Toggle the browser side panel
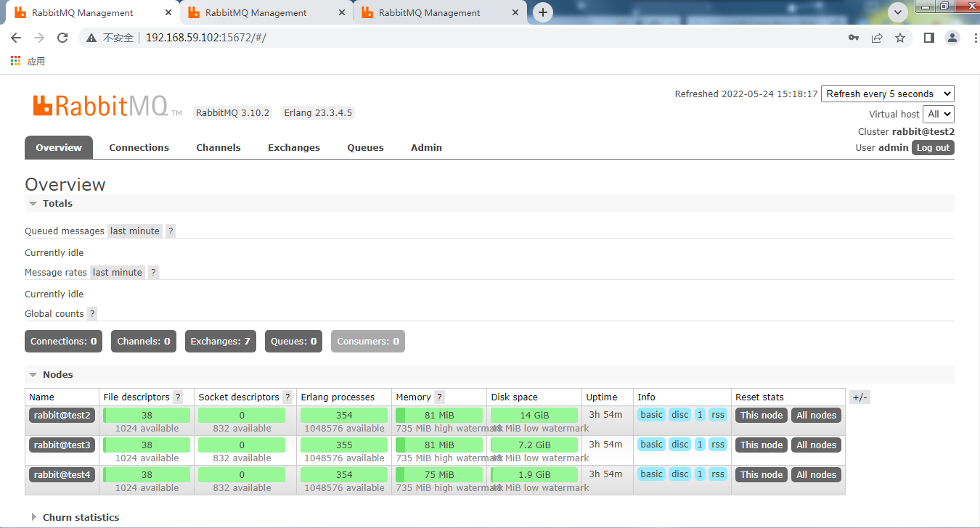980x528 pixels. (928, 38)
